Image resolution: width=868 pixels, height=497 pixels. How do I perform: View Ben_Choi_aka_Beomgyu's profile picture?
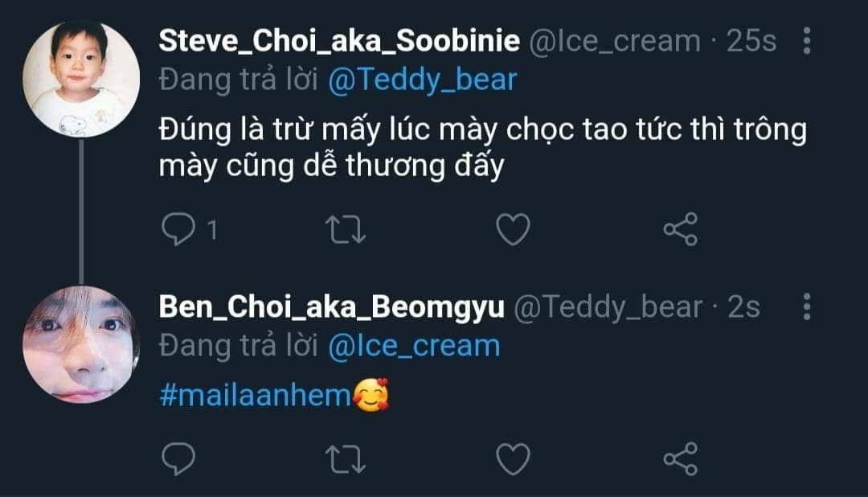click(x=81, y=344)
